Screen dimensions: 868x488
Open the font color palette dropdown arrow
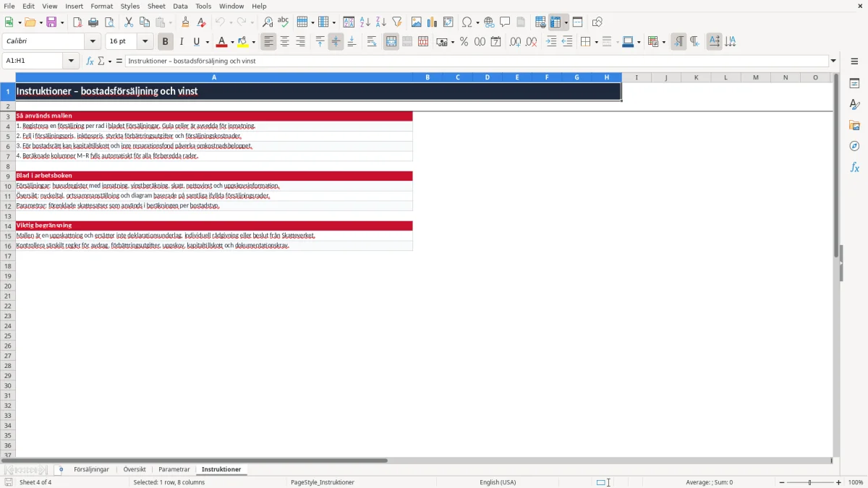tap(232, 42)
